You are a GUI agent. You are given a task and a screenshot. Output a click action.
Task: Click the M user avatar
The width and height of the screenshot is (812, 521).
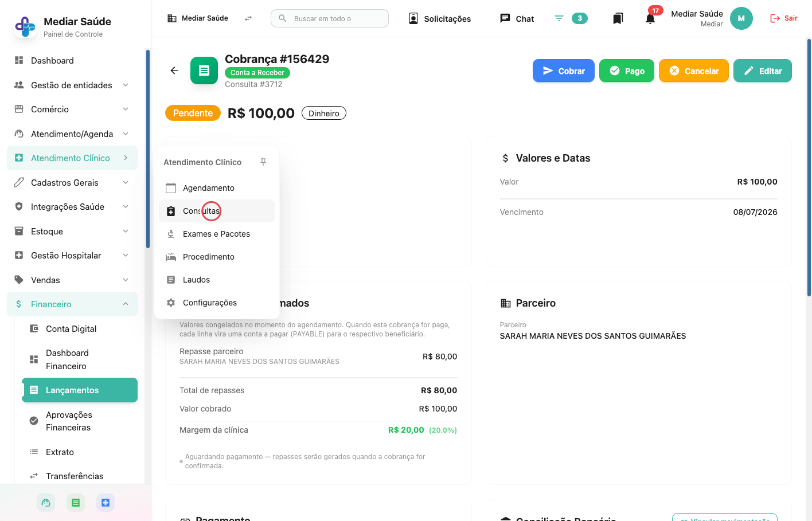tap(741, 18)
